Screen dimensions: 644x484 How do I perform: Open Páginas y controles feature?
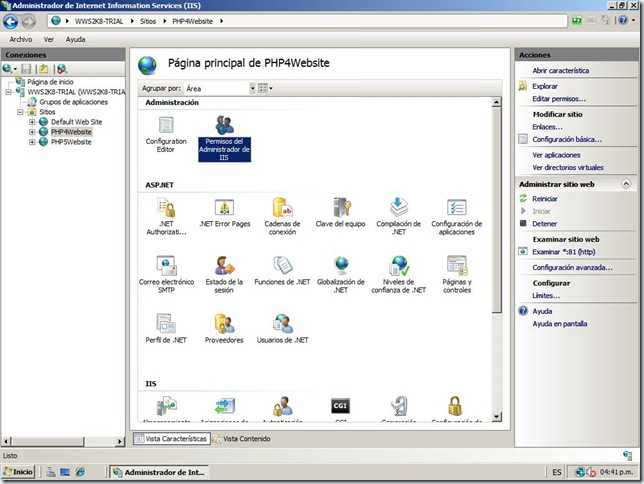tap(457, 274)
